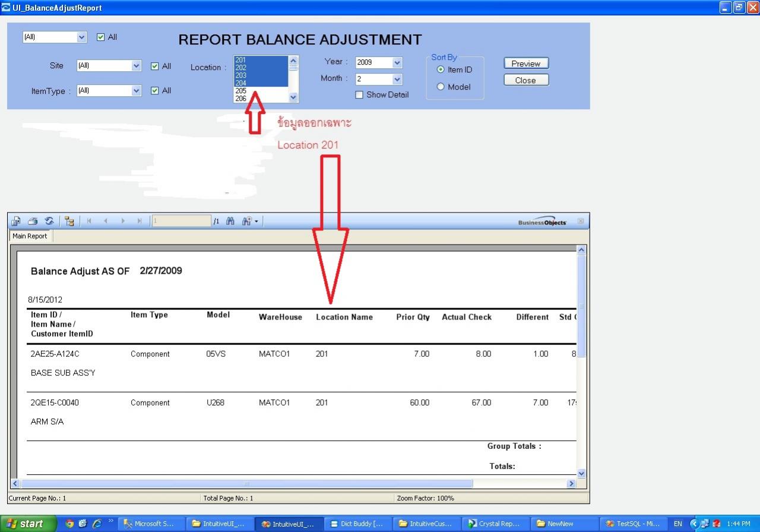
Task: Switch to the Main Report tab
Action: (x=30, y=236)
